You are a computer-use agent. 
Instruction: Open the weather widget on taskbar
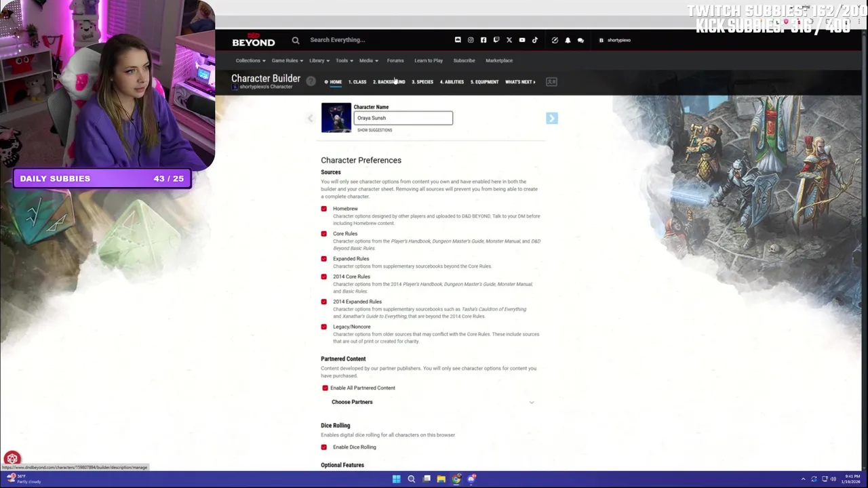[x=24, y=479]
